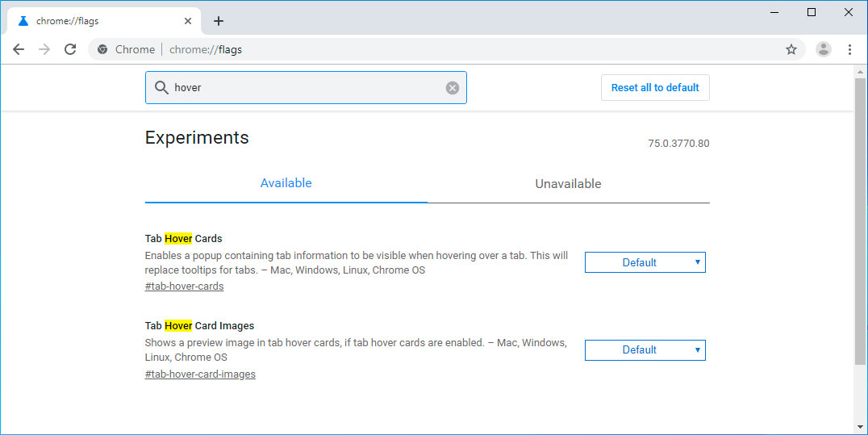Click the Chrome site info icon in address bar
This screenshot has width=868, height=435.
click(x=102, y=49)
